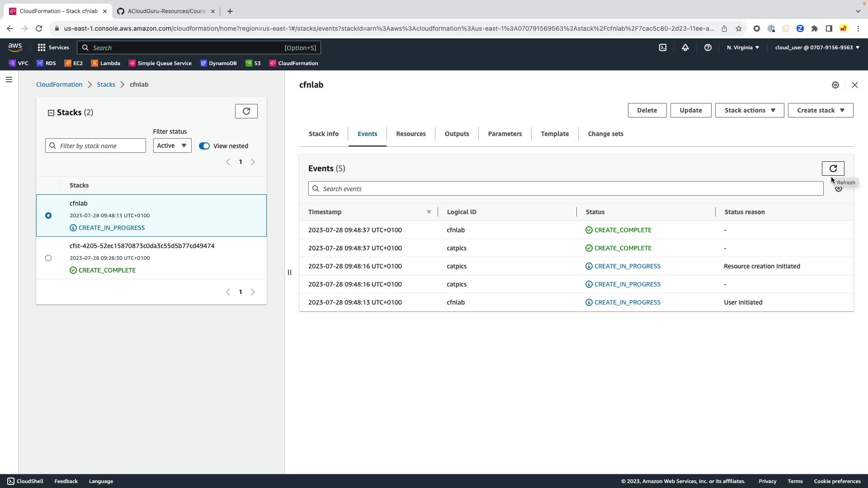868x488 pixels.
Task: Open the AWS support help icon
Action: tap(708, 47)
